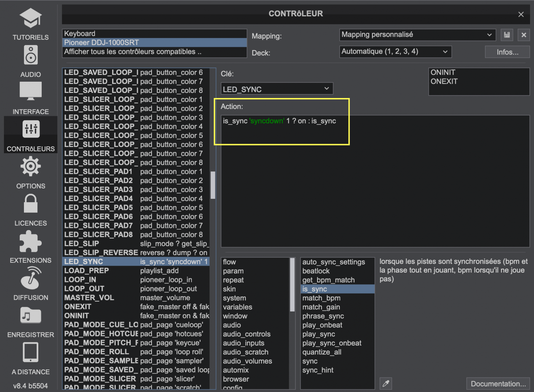Click inside the Action script text field
The image size is (534, 392).
[x=375, y=181]
